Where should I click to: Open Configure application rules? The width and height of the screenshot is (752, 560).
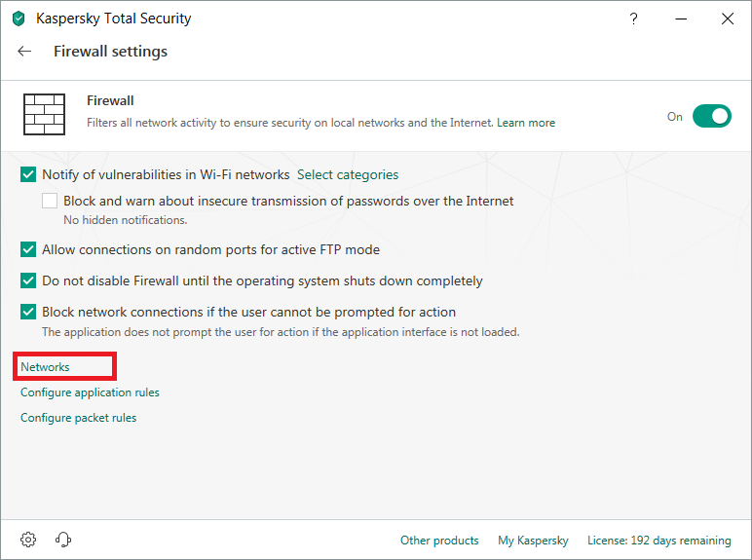pyautogui.click(x=90, y=392)
